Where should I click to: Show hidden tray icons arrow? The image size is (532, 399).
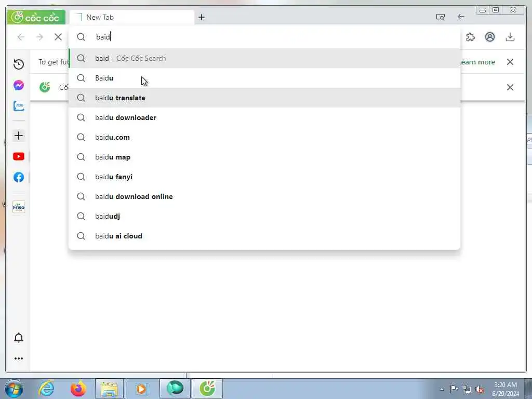(x=442, y=390)
